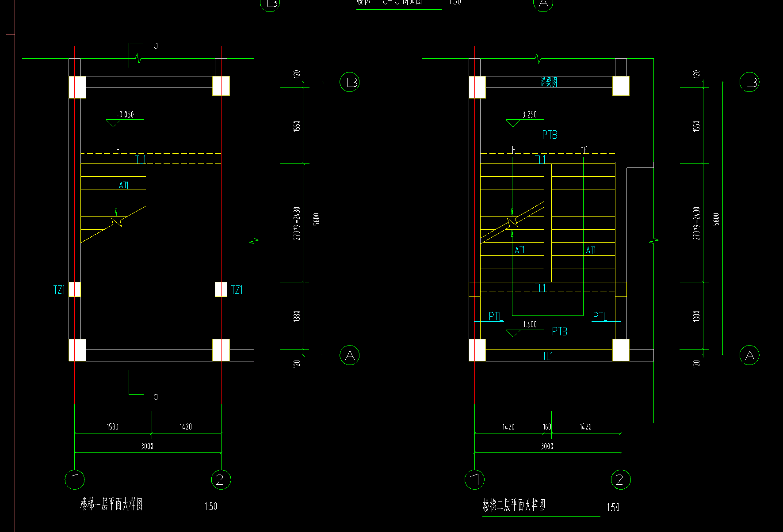Select the PTB label below 3.250

click(550, 135)
